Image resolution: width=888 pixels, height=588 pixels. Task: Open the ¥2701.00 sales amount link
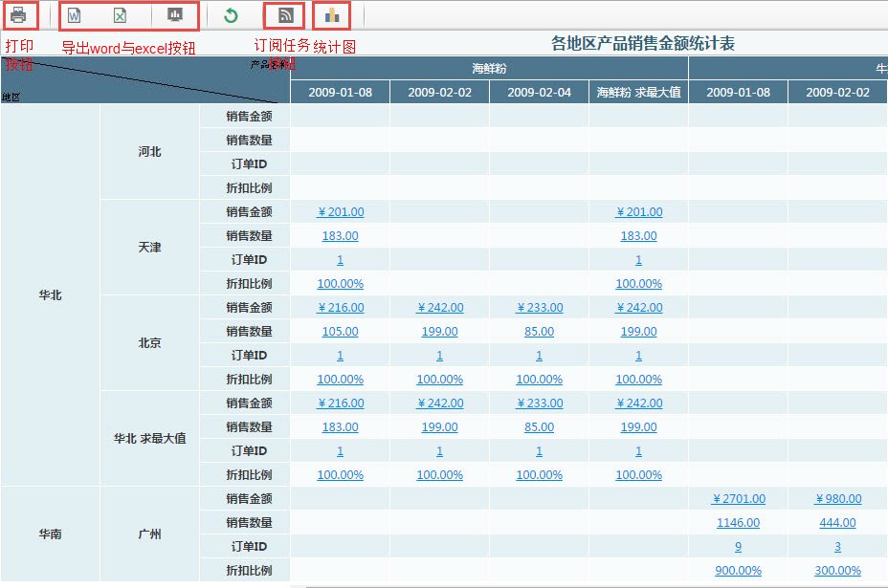(738, 498)
